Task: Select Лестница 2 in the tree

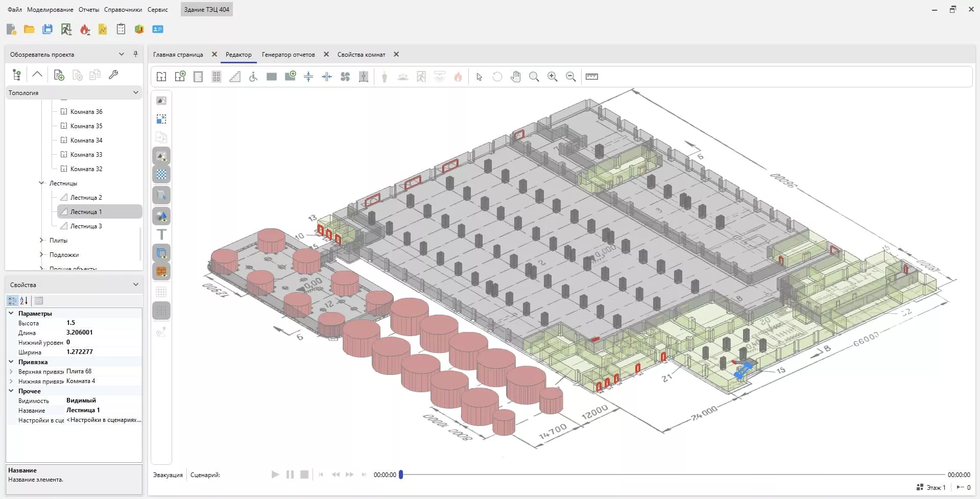Action: 86,197
